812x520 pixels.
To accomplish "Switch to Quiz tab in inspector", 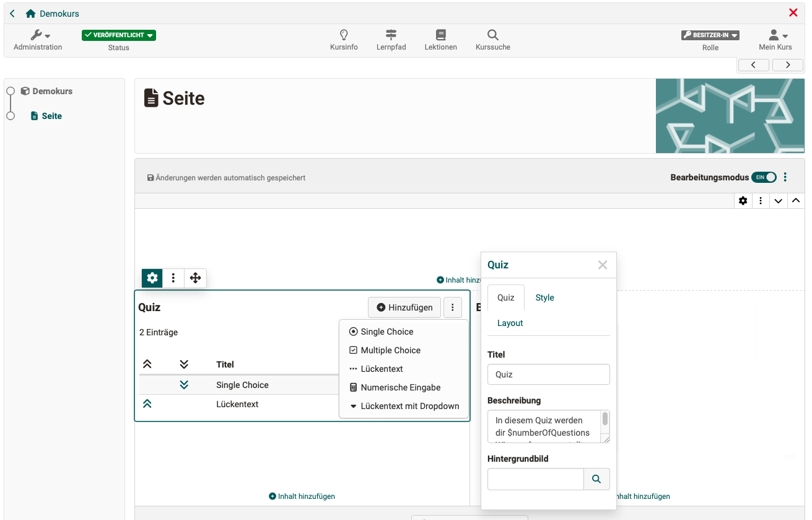I will 506,297.
